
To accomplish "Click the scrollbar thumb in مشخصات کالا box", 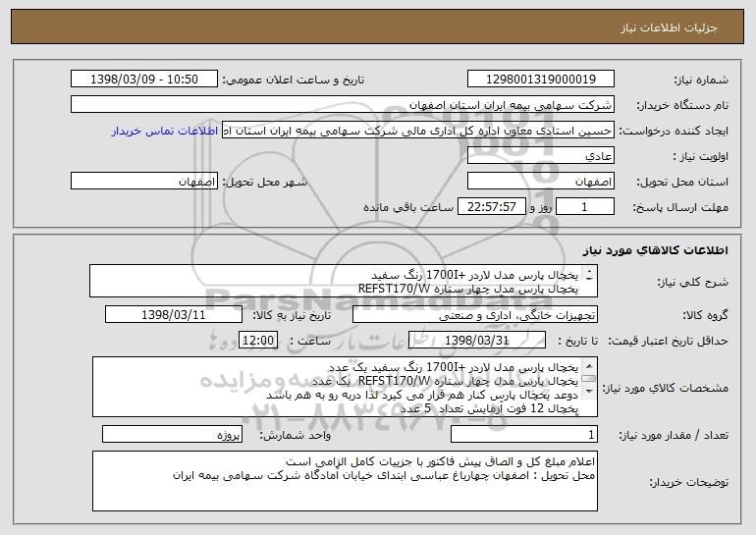I will pos(589,378).
